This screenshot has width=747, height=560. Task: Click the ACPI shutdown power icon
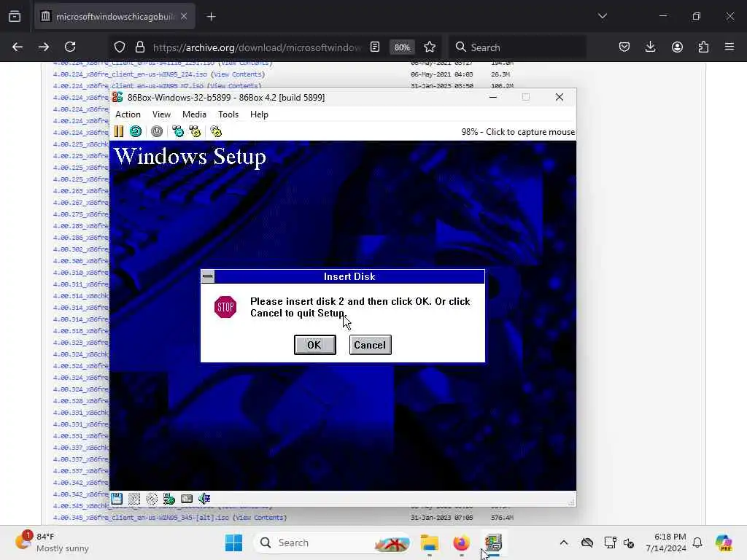tap(157, 131)
